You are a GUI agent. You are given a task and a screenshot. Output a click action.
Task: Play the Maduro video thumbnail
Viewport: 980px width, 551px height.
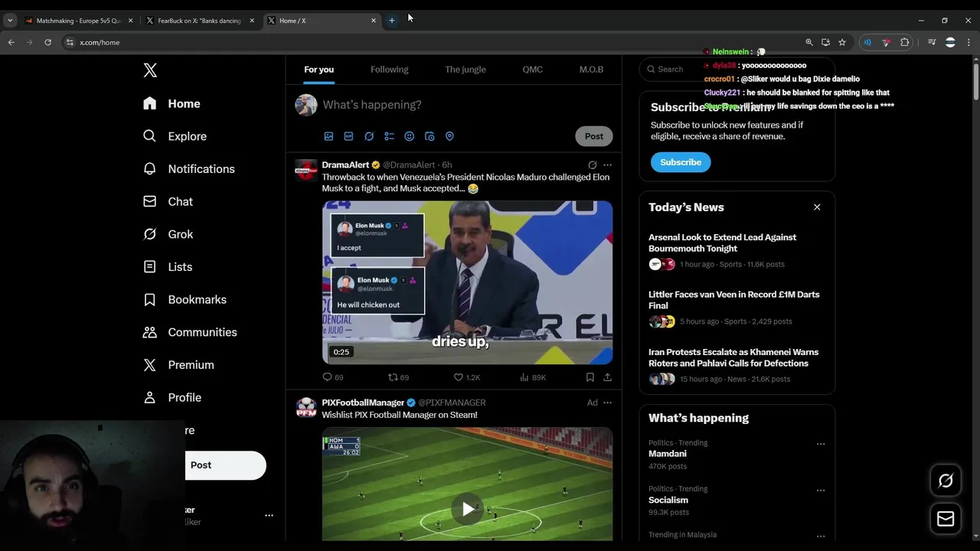pos(467,282)
